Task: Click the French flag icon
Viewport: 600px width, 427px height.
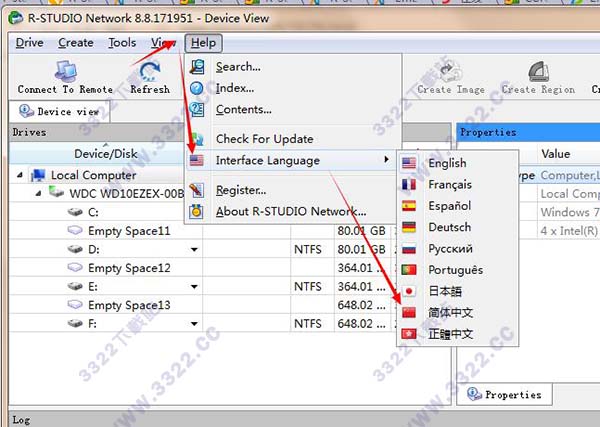Action: [x=409, y=185]
